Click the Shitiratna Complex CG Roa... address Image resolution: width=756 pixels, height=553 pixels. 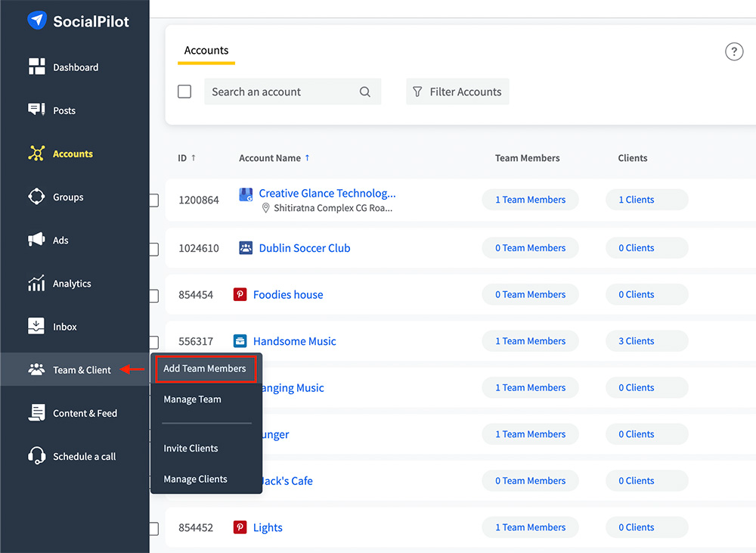coord(333,208)
